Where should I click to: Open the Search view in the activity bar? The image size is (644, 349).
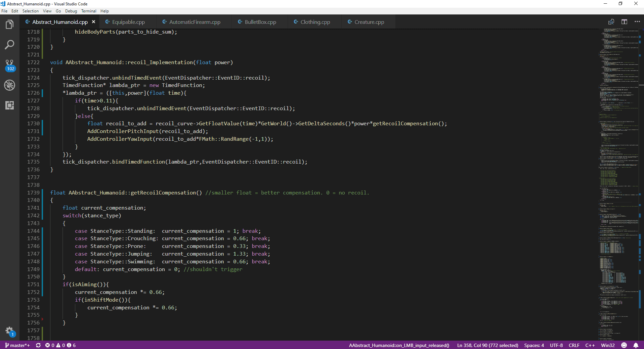(x=9, y=44)
